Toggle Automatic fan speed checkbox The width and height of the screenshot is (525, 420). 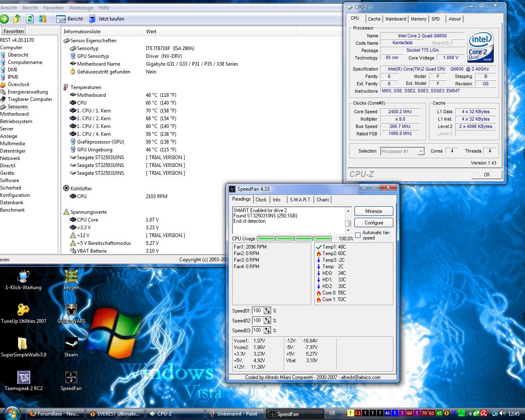tap(358, 235)
